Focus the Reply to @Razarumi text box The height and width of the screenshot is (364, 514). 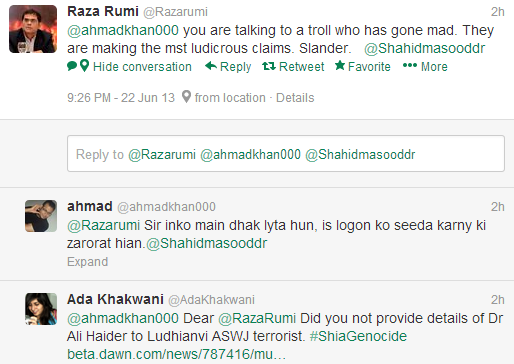286,154
